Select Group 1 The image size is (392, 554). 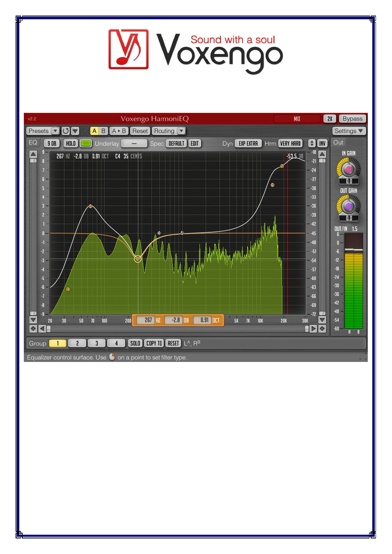(x=58, y=343)
